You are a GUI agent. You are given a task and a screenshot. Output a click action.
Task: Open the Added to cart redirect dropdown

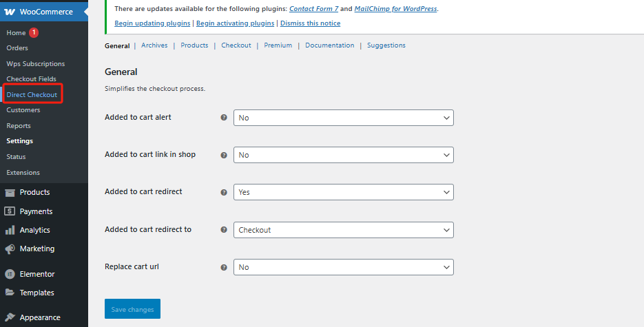[x=343, y=192]
